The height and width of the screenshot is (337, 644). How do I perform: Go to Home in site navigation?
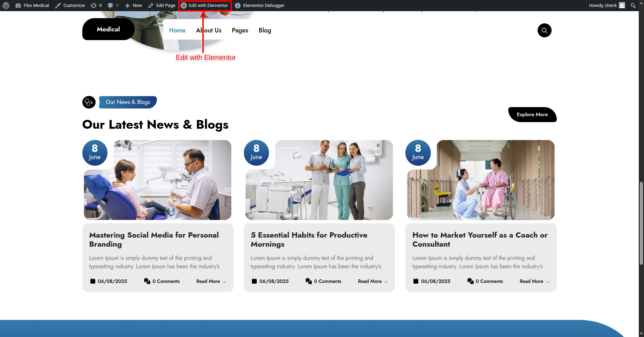(177, 30)
